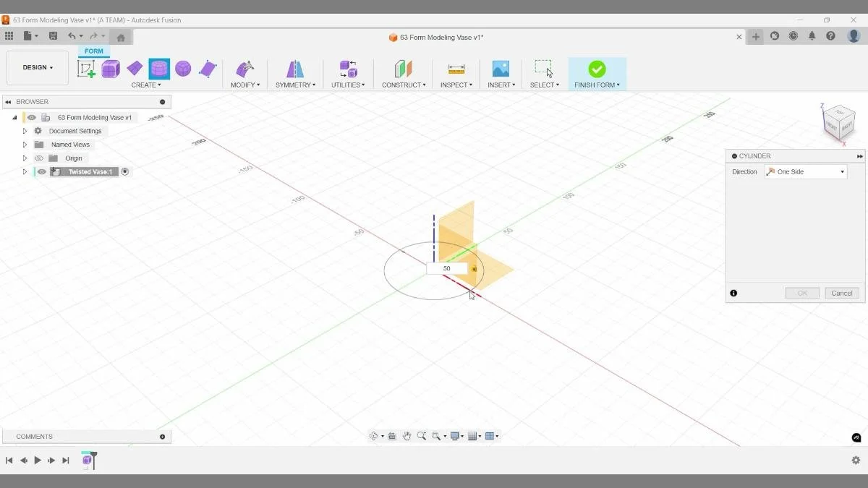
Task: Collapse the BROWSER panel
Action: (8, 101)
